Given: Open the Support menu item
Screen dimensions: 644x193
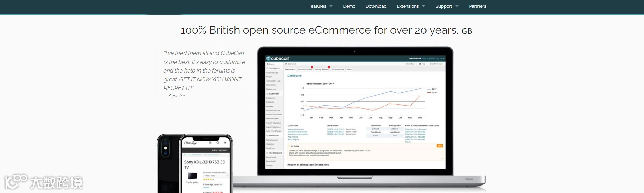Looking at the screenshot, I should pos(443,6).
